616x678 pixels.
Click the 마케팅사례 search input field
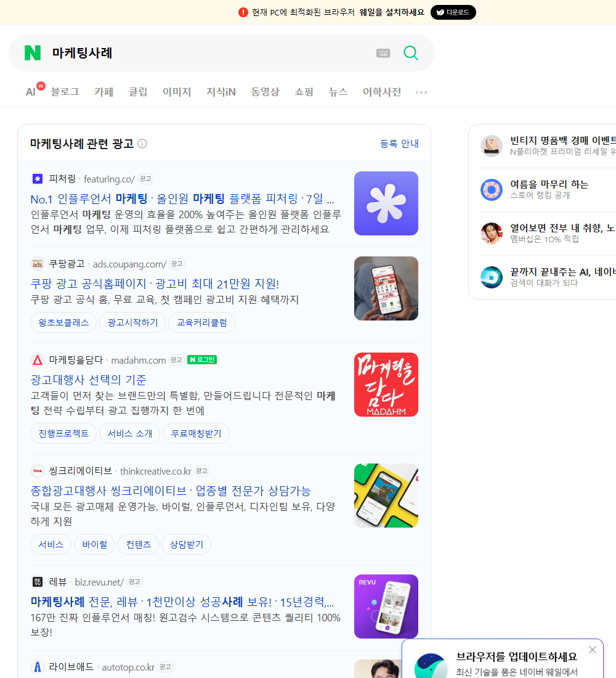[x=209, y=53]
